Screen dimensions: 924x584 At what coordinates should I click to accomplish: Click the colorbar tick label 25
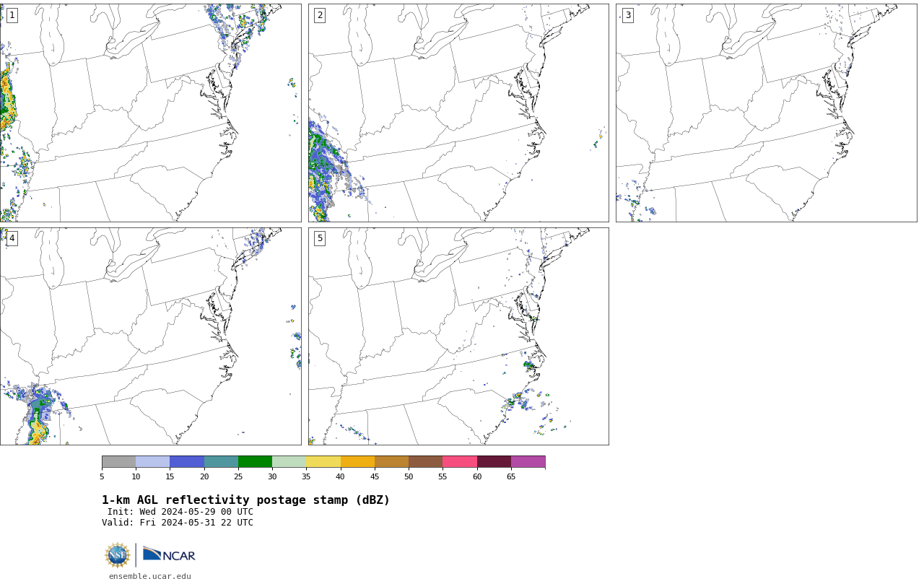point(238,476)
